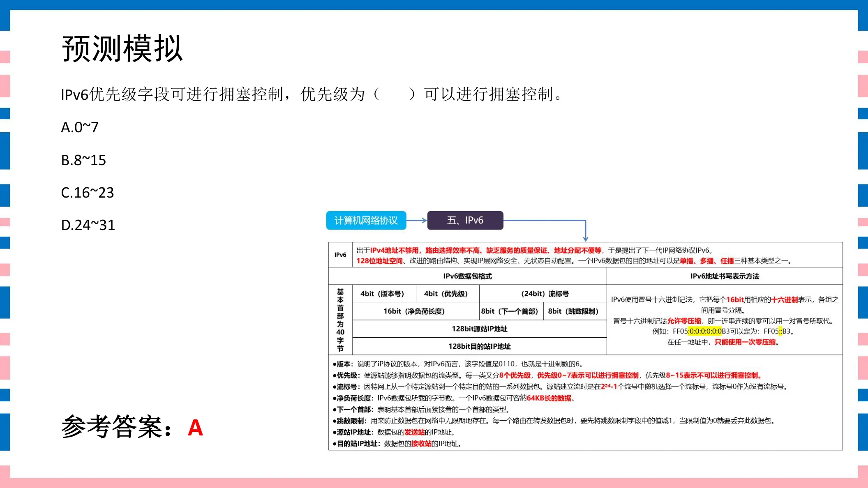868x488 pixels.
Task: Click the red reference answer letter A
Action: [195, 428]
